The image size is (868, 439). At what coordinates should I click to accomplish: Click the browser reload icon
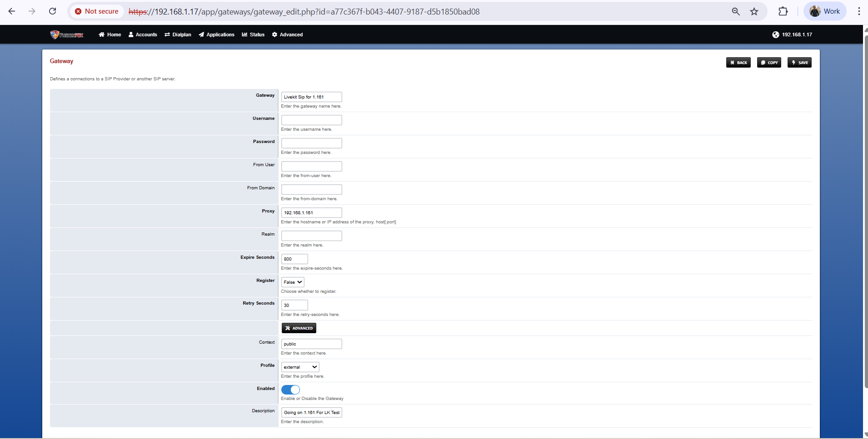click(53, 11)
